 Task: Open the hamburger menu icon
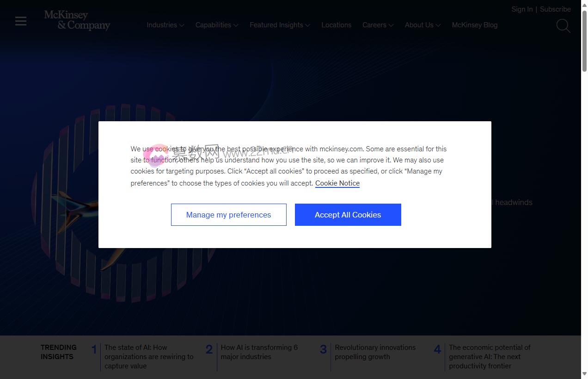tap(21, 21)
